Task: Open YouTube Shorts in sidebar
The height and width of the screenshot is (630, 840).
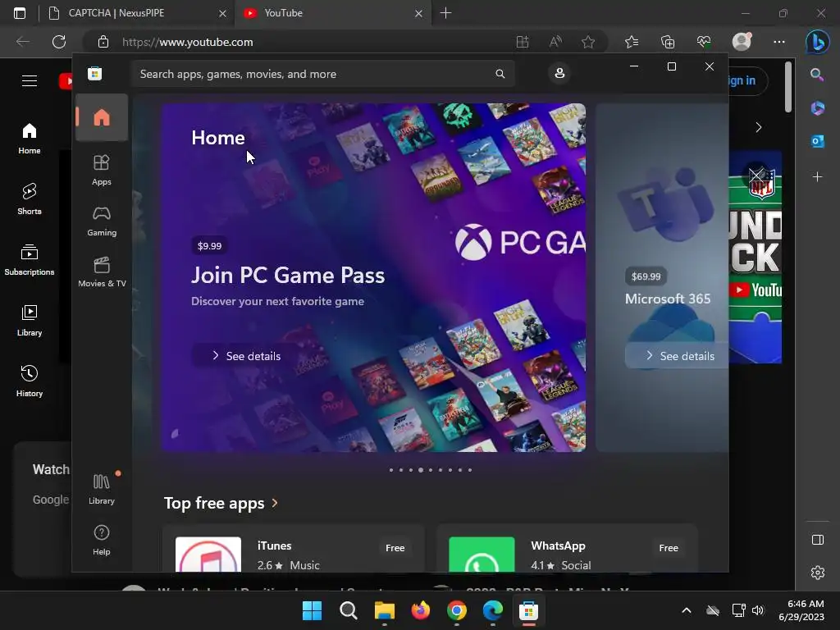Action: point(30,199)
